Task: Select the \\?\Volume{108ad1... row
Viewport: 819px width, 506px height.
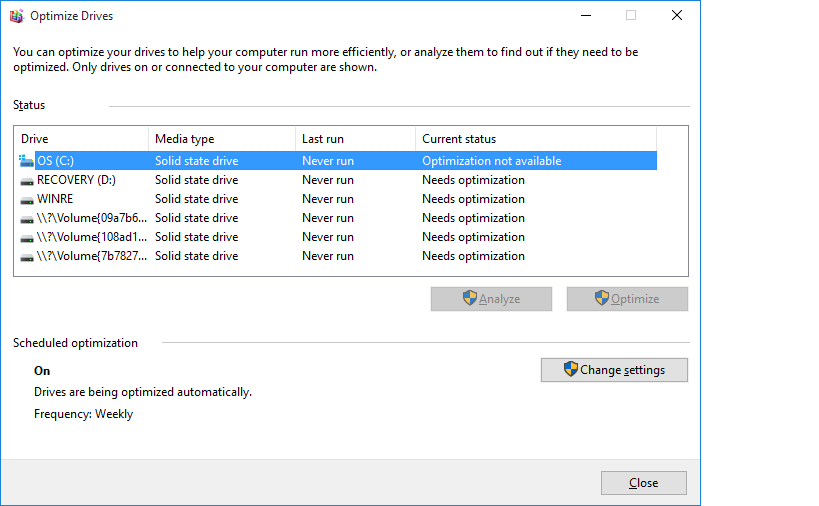Action: (338, 237)
